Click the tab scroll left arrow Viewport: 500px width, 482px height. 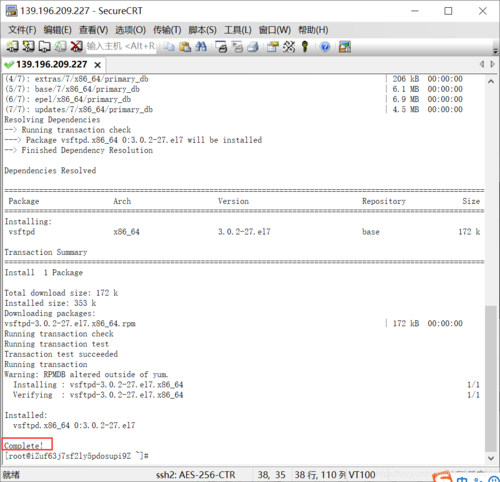coord(482,64)
